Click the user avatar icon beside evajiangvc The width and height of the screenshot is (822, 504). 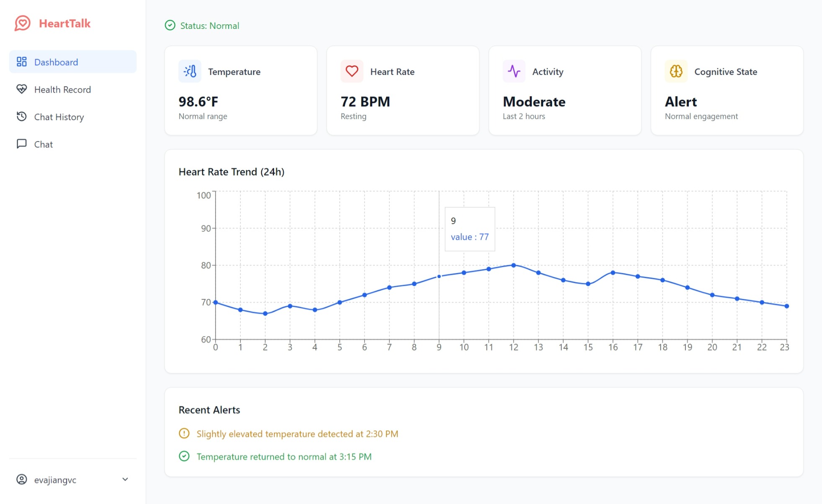tap(21, 480)
